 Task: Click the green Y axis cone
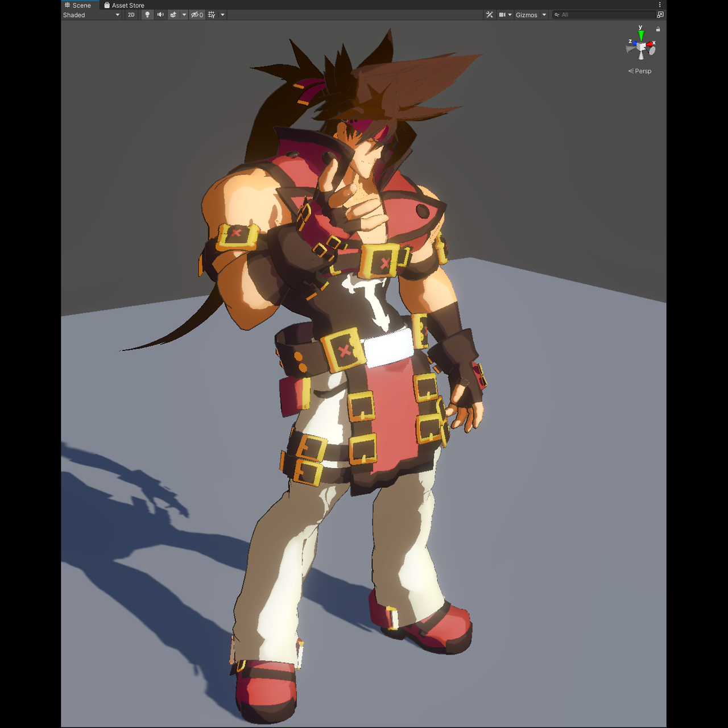point(641,36)
